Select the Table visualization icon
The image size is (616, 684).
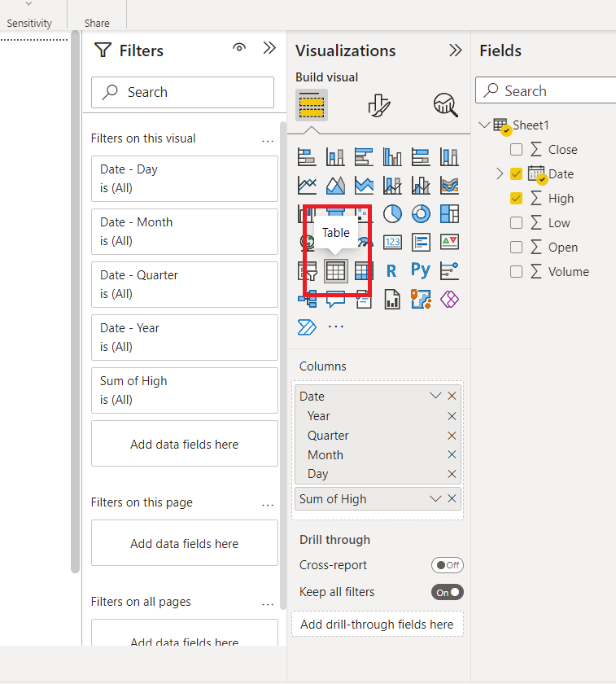[335, 271]
